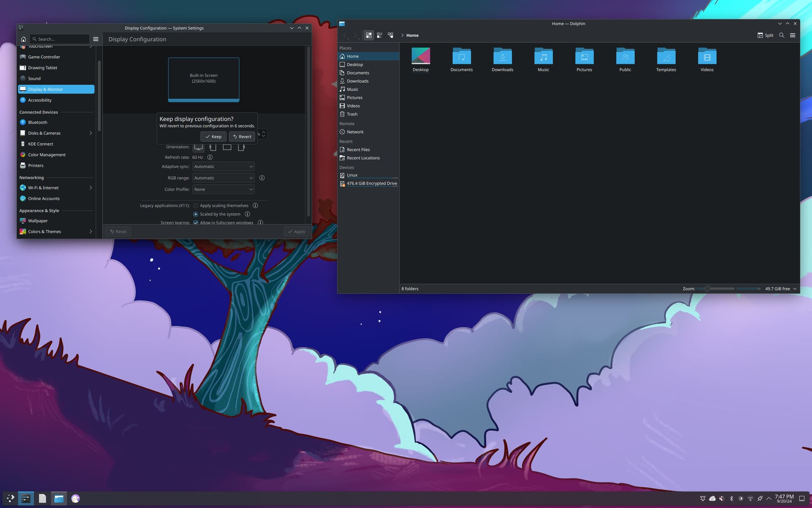The height and width of the screenshot is (508, 812).
Task: Click the Dolphin search magnifier icon
Action: click(x=782, y=35)
